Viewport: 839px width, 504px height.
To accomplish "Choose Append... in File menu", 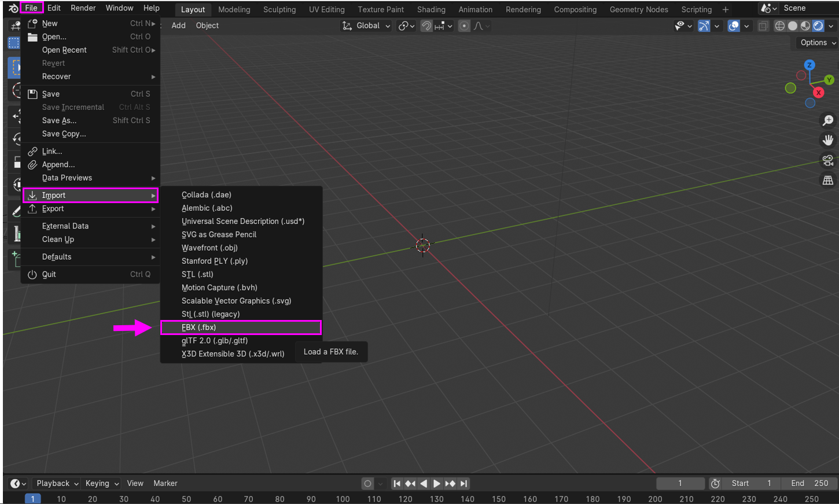I will pos(90,165).
